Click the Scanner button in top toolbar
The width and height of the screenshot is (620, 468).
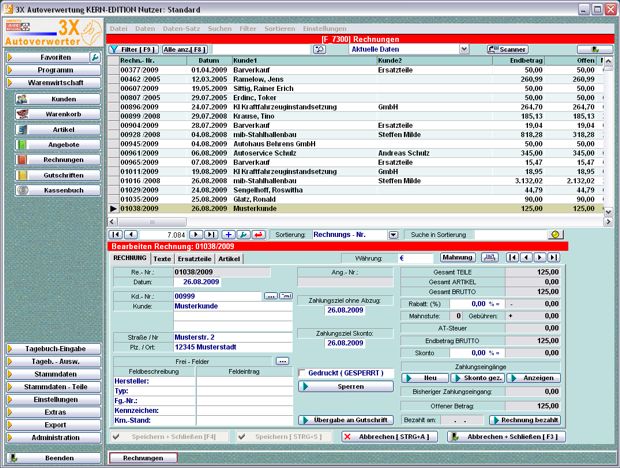click(x=507, y=49)
